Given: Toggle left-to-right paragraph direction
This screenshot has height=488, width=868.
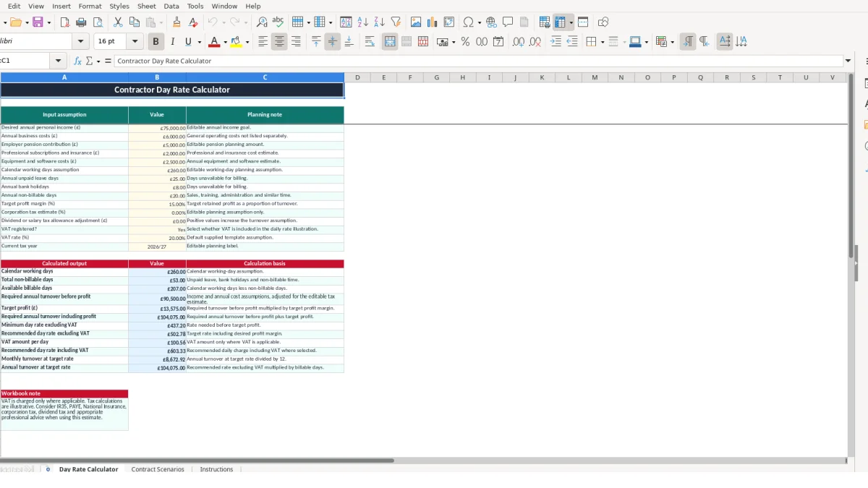Looking at the screenshot, I should pyautogui.click(x=688, y=42).
